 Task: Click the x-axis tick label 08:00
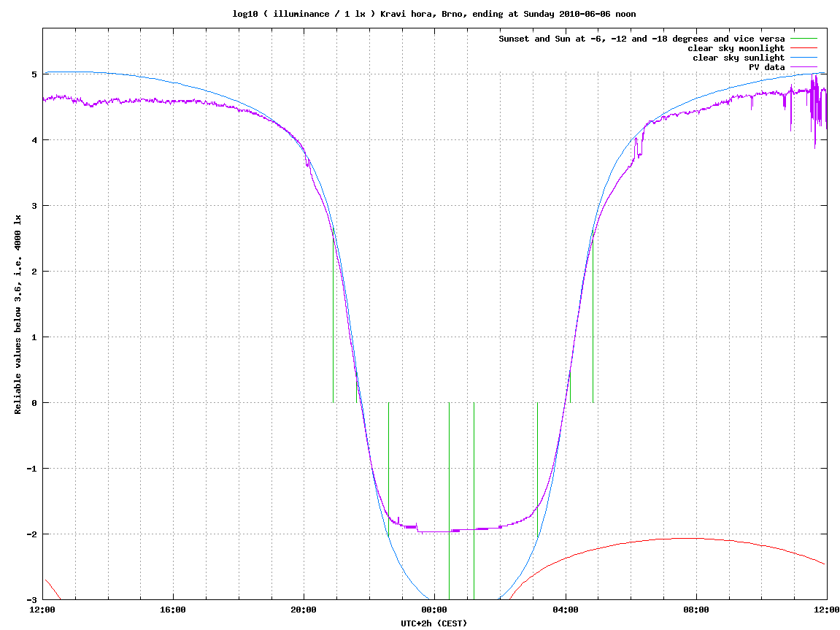696,610
